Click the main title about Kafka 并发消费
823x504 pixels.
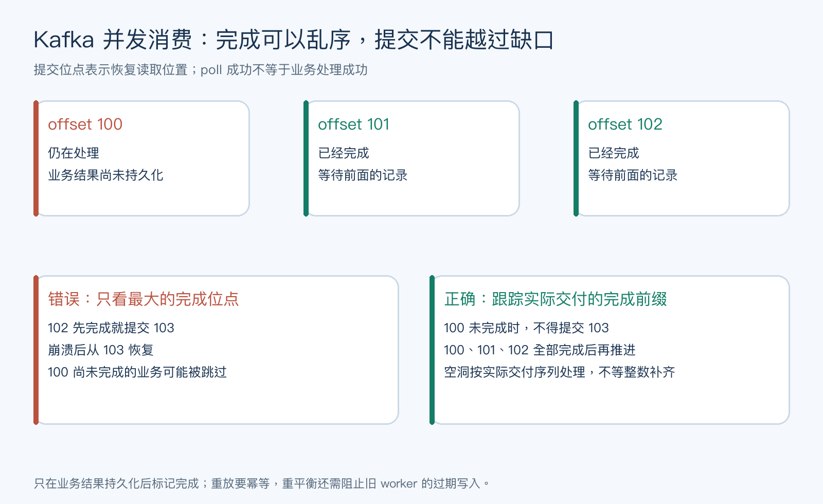[294, 40]
